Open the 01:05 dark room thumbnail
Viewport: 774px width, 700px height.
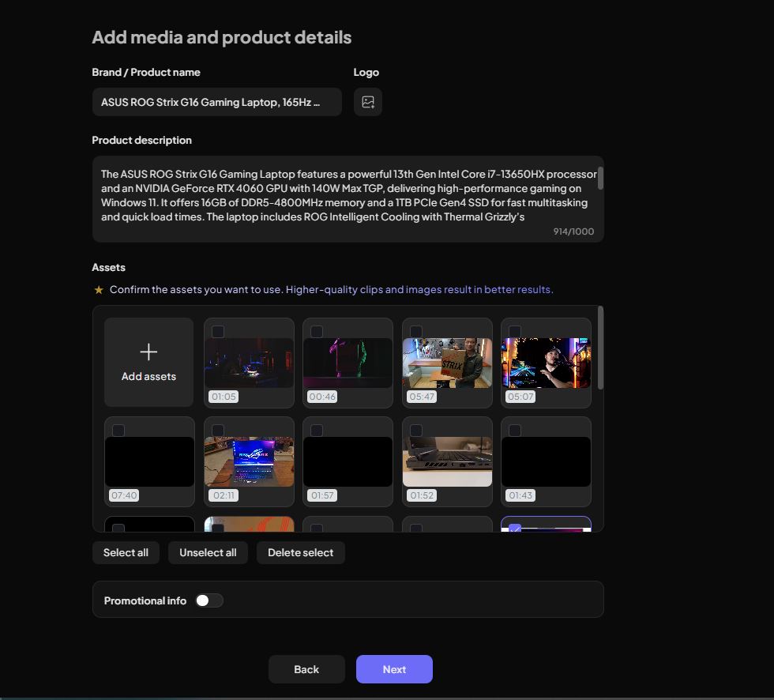[x=250, y=363]
